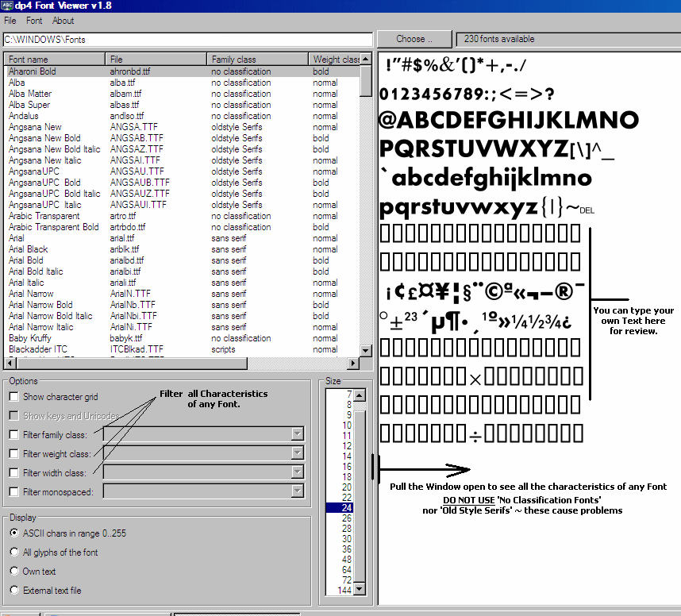Select the Arabic Transparent Bold font
The width and height of the screenshot is (681, 616).
pyautogui.click(x=53, y=227)
